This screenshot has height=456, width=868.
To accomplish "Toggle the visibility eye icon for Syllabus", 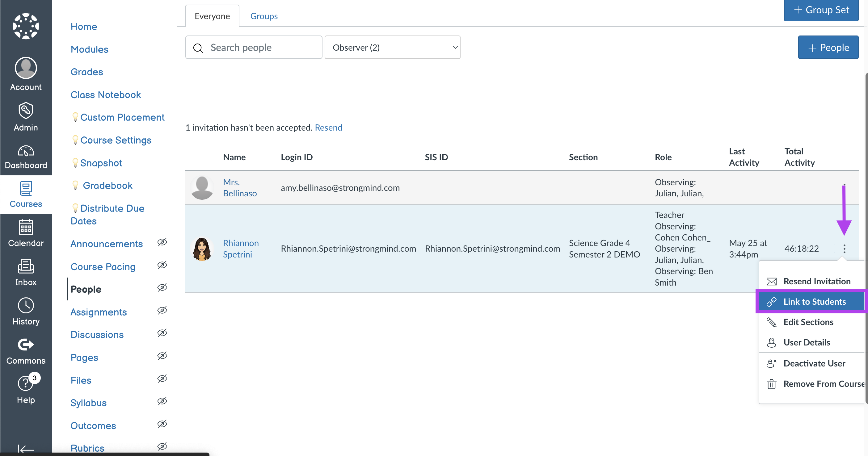I will point(162,401).
